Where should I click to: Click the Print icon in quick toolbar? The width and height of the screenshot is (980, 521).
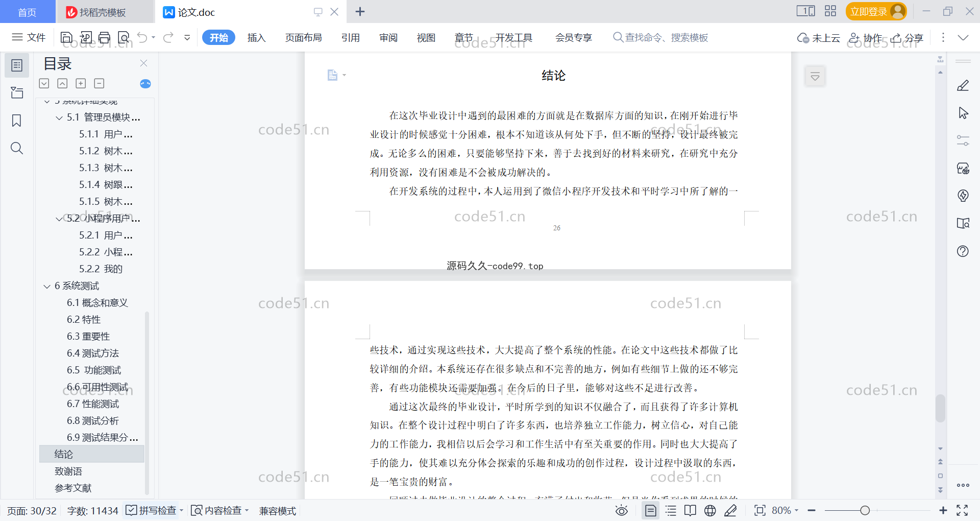tap(104, 37)
